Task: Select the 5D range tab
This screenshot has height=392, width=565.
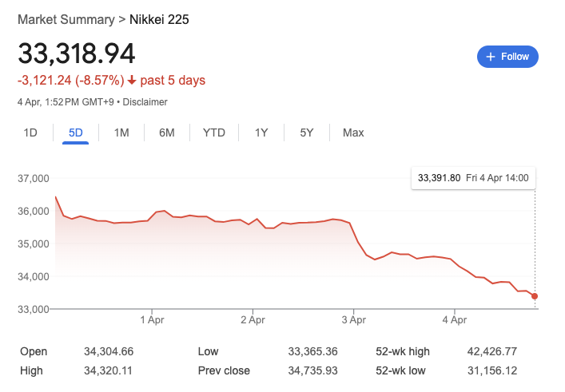Action: click(x=76, y=133)
